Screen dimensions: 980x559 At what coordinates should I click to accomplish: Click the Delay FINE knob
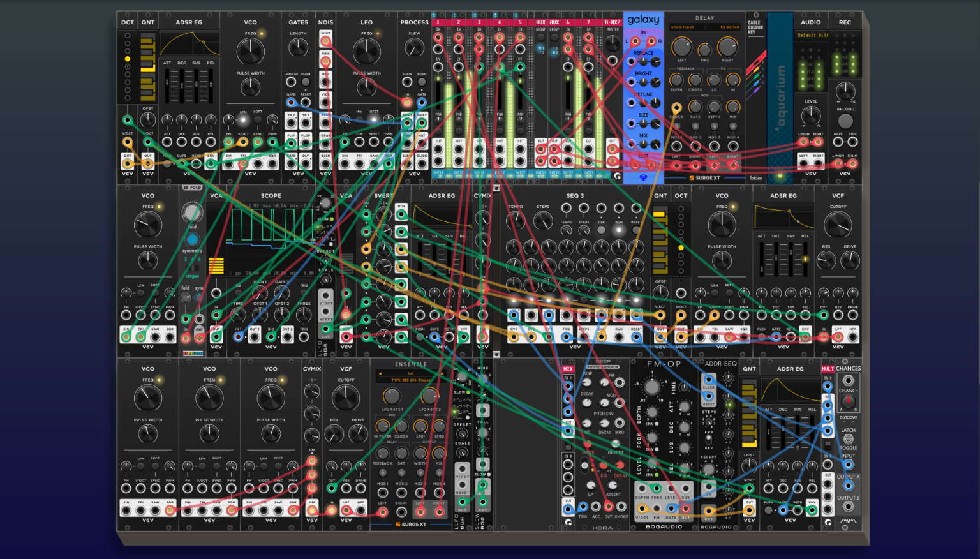705,50
